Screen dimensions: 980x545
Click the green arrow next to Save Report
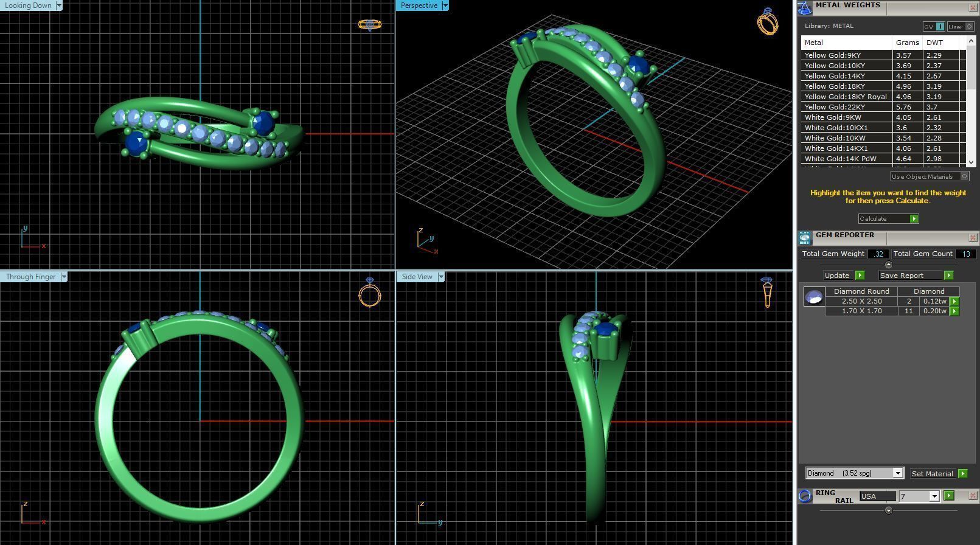tap(948, 276)
